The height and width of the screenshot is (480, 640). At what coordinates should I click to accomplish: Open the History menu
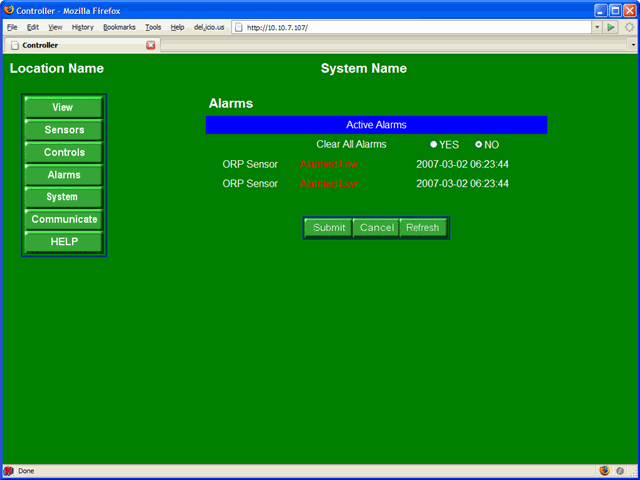pos(83,27)
